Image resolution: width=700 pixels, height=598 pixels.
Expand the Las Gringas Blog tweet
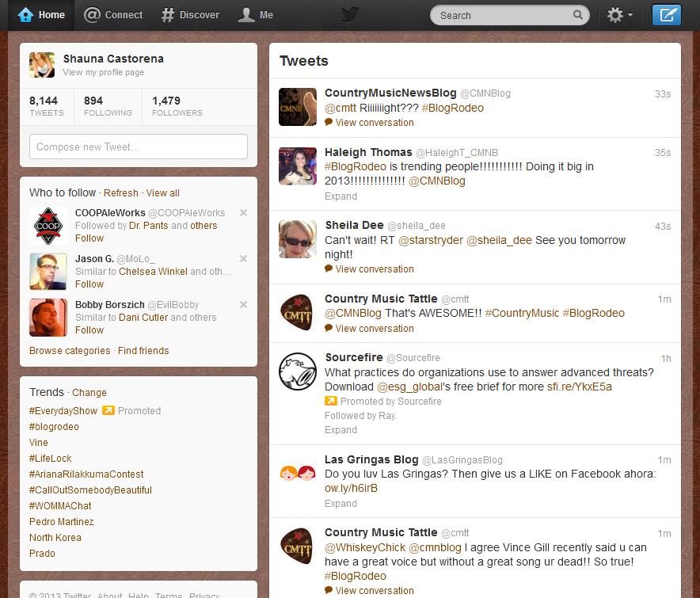click(340, 503)
